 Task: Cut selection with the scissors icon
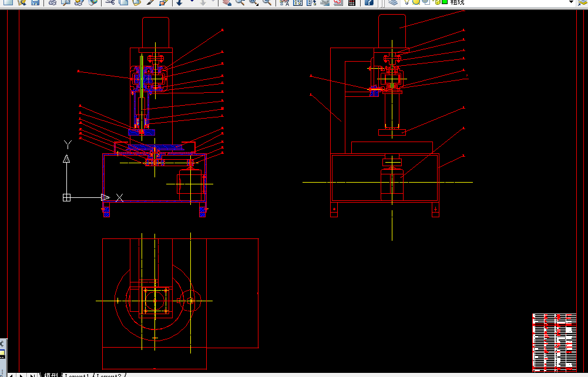pyautogui.click(x=110, y=2)
